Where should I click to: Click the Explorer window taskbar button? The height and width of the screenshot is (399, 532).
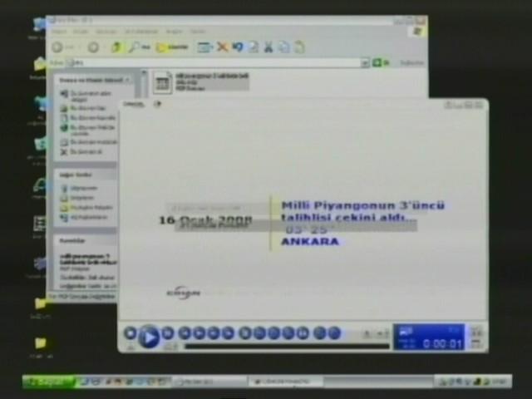[211, 382]
